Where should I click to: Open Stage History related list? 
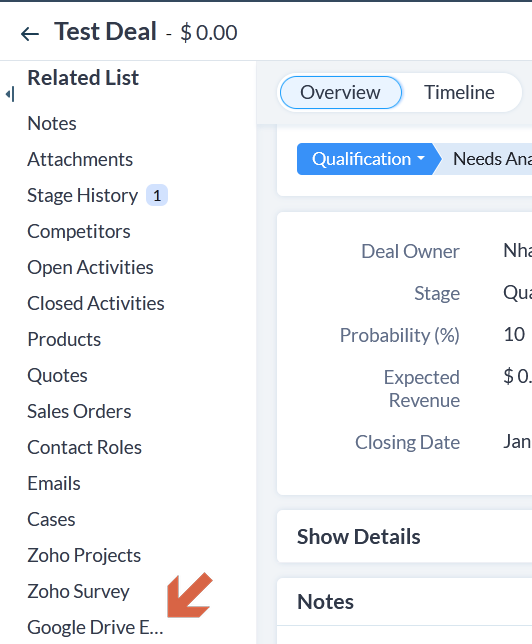pos(83,196)
